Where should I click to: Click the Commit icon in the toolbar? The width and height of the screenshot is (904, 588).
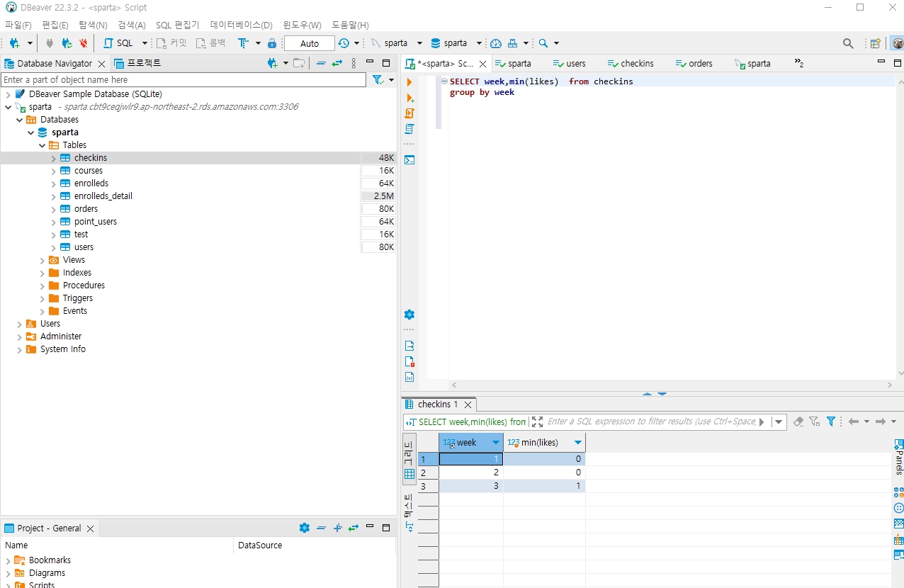click(x=160, y=43)
